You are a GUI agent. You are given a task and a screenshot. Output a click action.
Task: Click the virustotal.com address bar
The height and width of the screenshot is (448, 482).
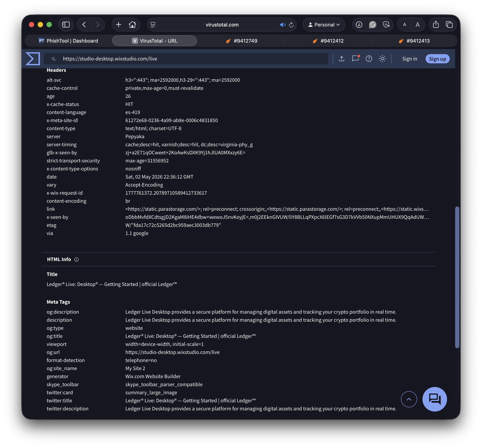coord(222,24)
